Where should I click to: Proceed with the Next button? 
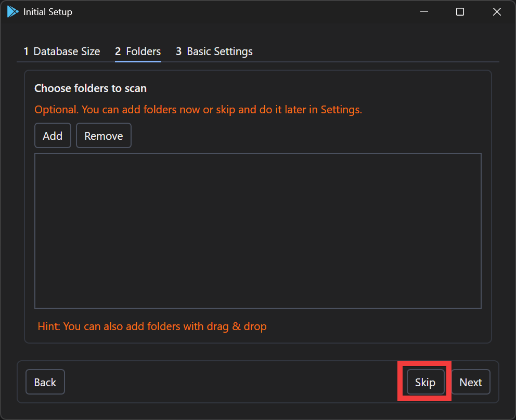pyautogui.click(x=470, y=382)
